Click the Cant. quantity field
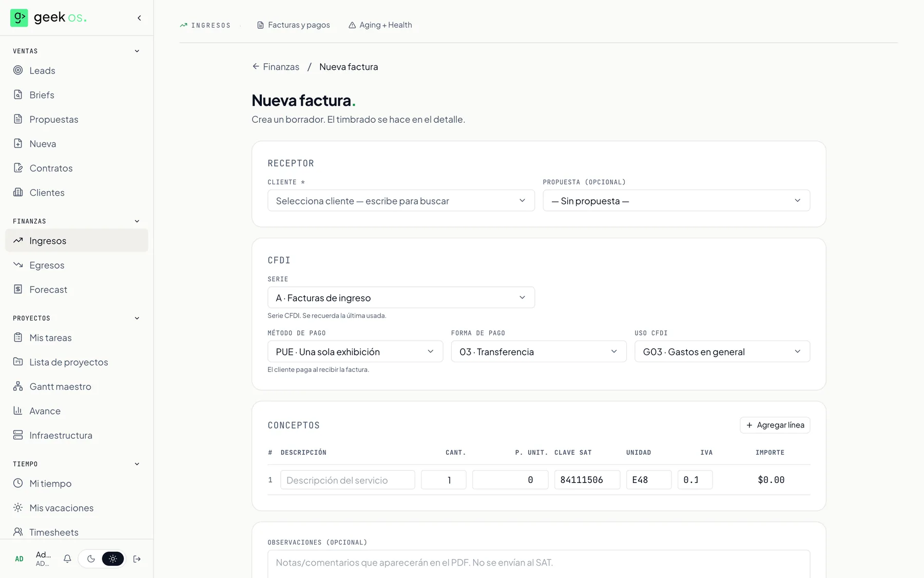The image size is (924, 578). point(444,480)
